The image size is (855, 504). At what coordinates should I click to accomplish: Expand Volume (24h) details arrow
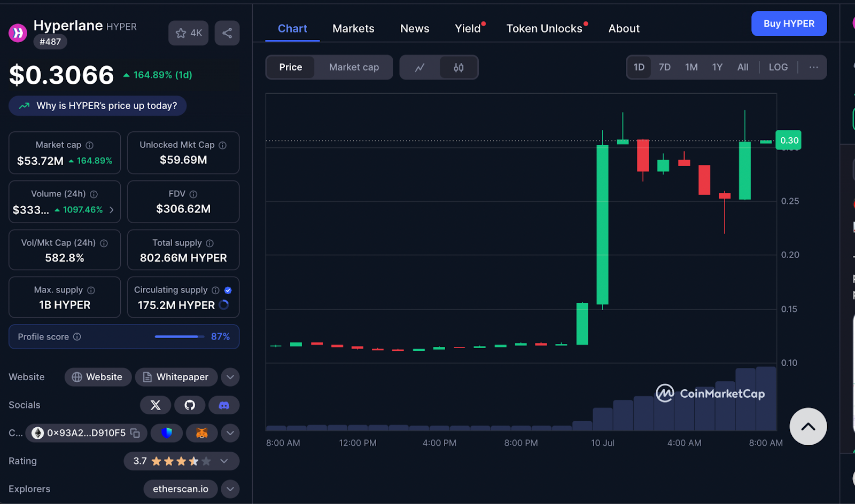coord(112,210)
